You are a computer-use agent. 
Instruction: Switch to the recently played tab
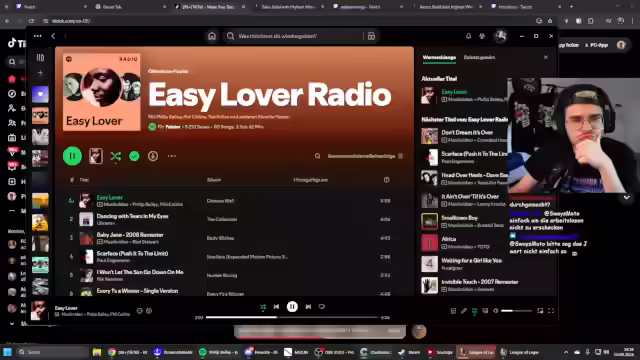pos(479,58)
